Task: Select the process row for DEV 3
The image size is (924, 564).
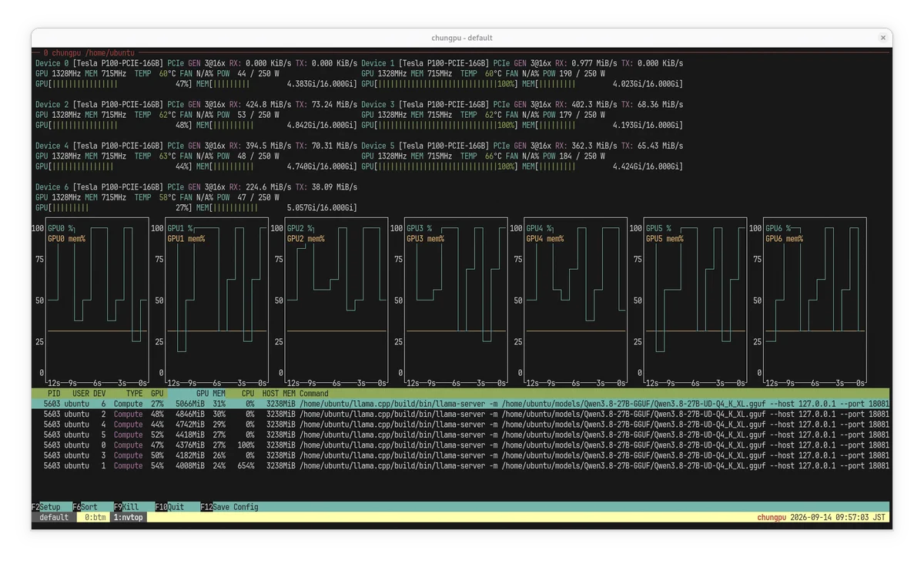Action: 461,455
